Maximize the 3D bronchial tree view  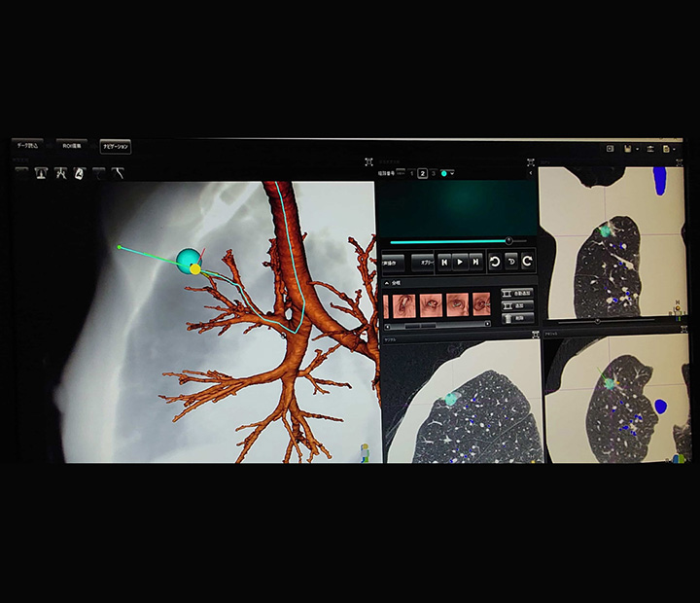coord(369,162)
